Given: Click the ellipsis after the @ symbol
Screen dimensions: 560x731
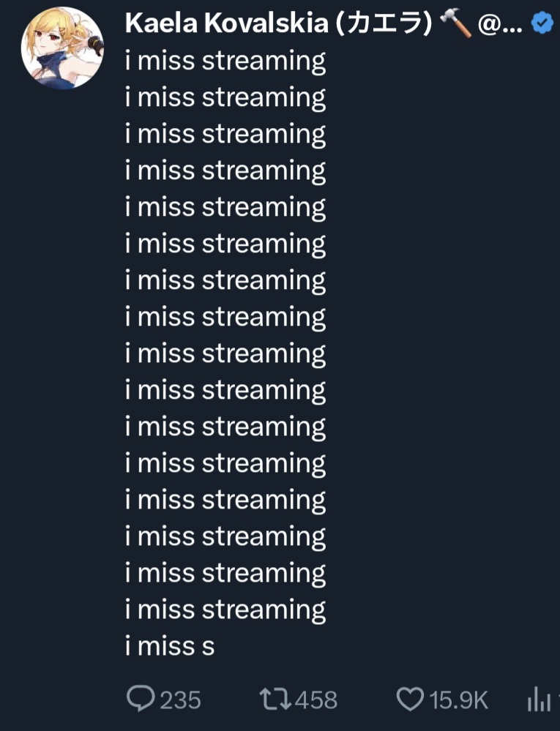Looking at the screenshot, I should (x=512, y=26).
